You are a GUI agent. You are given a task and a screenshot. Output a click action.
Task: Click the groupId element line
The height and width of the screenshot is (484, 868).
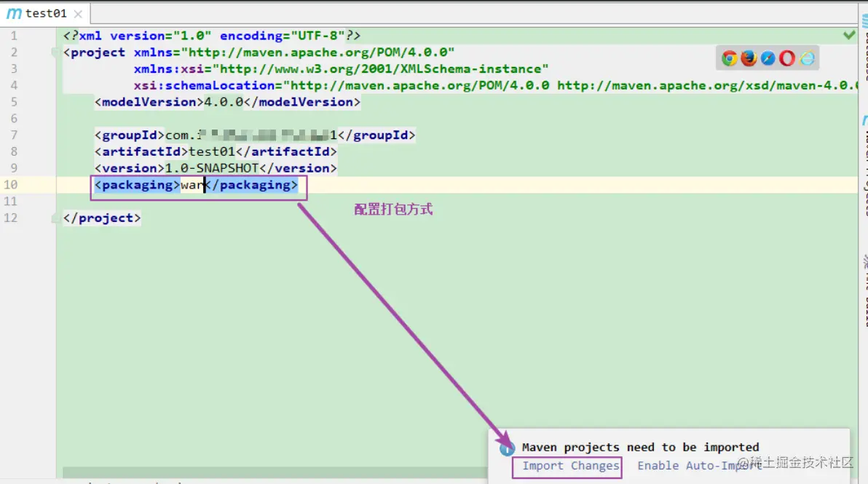(x=255, y=135)
